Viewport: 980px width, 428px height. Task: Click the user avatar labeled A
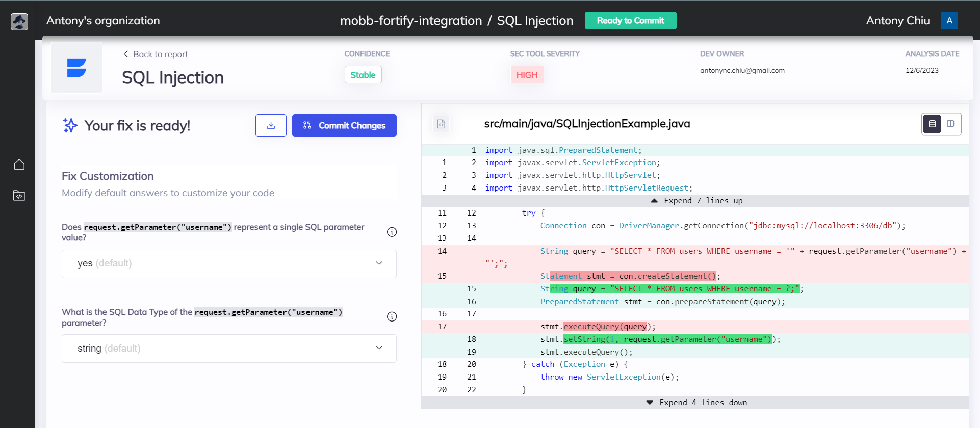click(x=949, y=20)
